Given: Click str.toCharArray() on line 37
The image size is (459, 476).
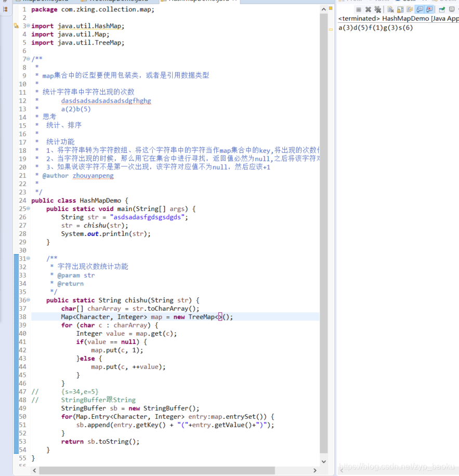Looking at the screenshot, I should tap(164, 309).
